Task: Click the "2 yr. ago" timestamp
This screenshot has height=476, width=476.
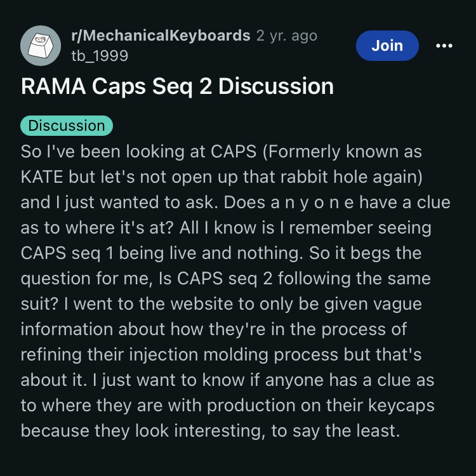Action: tap(287, 36)
